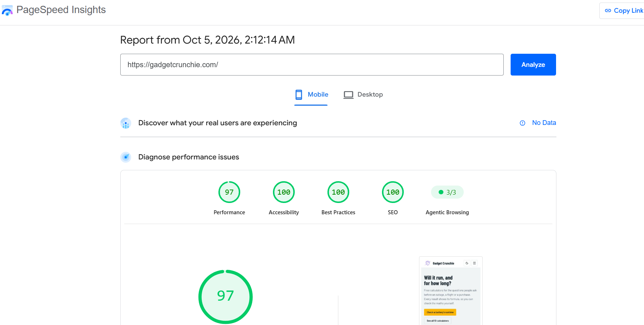Click "See all 10 calculators" in the preview

point(438,321)
